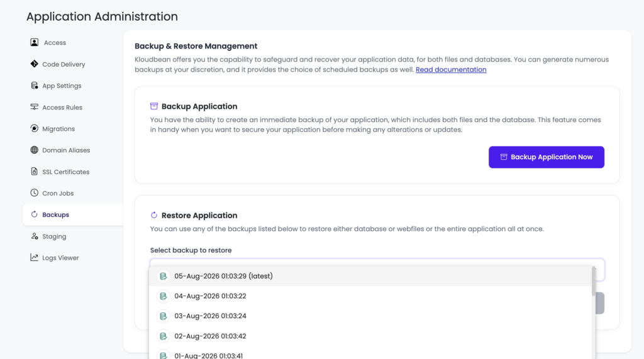The width and height of the screenshot is (644, 359).
Task: Click the Access Rules icon
Action: tap(34, 107)
